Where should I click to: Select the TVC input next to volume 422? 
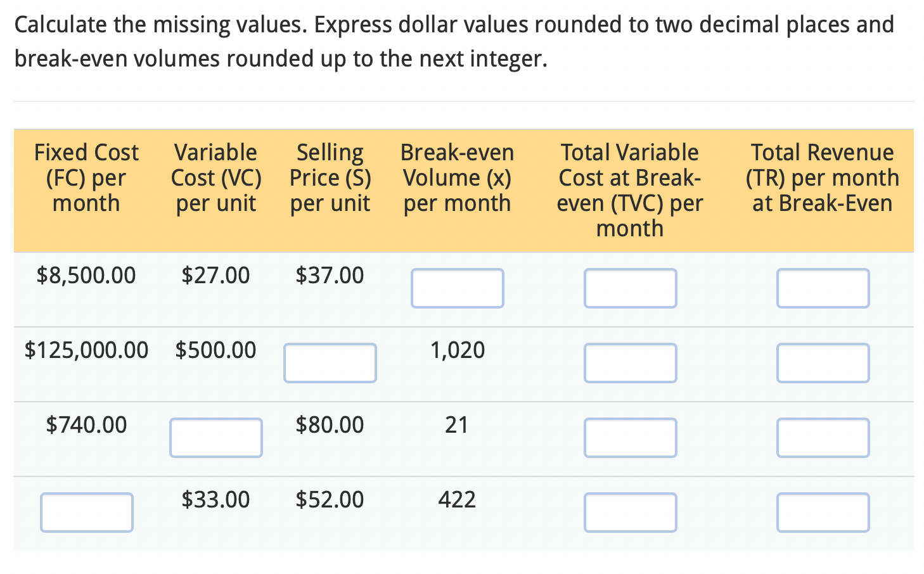(630, 512)
